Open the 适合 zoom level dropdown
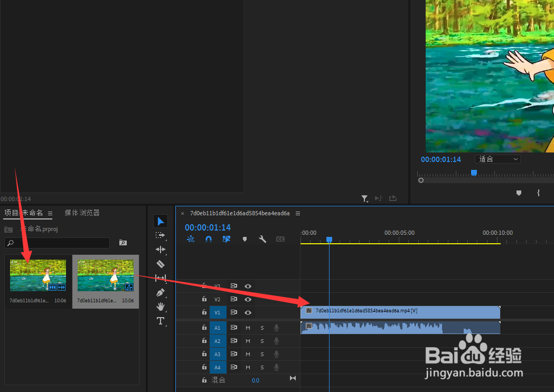This screenshot has height=392, width=554. (497, 159)
